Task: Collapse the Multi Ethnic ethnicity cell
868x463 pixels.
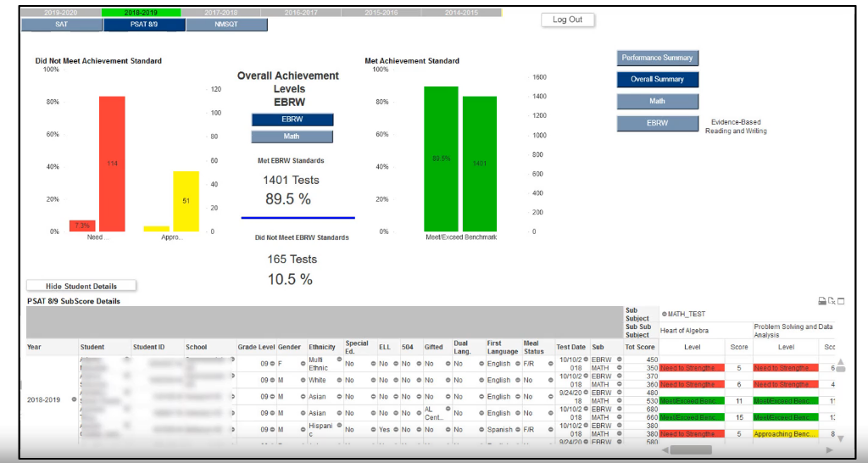Action: point(339,360)
